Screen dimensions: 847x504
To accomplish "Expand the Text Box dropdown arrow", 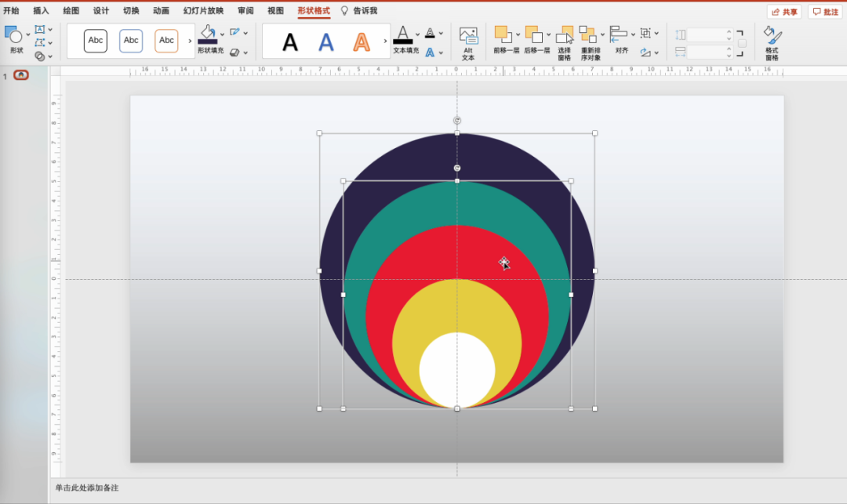I will point(50,30).
